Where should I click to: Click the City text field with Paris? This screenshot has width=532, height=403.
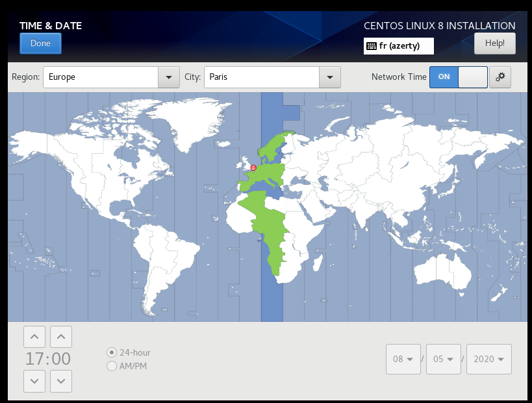(x=261, y=77)
